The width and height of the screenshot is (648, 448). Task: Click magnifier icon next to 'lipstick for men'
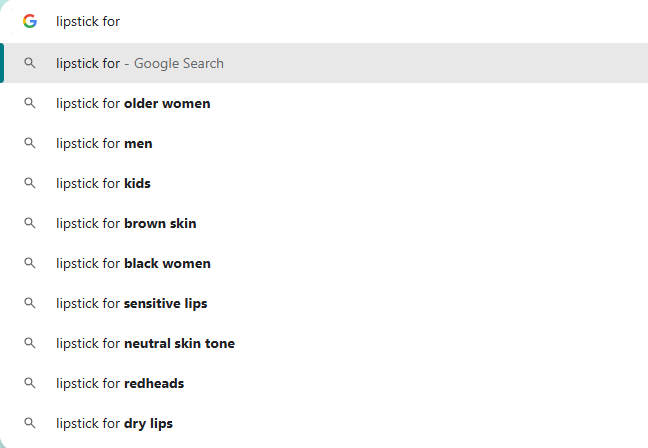click(30, 143)
